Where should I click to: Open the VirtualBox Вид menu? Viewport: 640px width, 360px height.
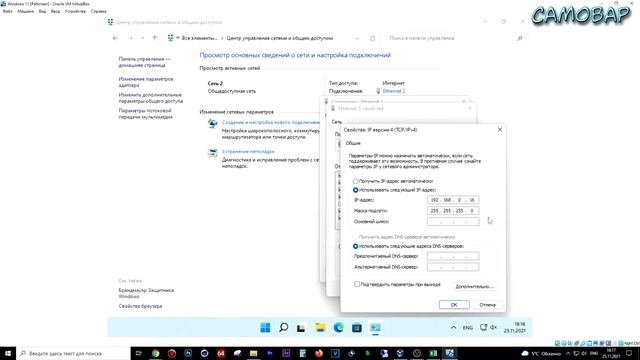[x=42, y=11]
